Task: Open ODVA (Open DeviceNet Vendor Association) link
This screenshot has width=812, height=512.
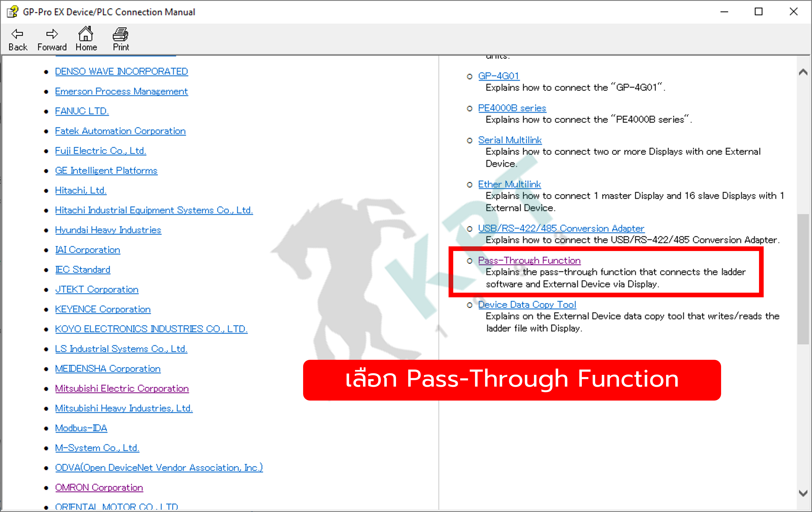Action: pos(159,467)
